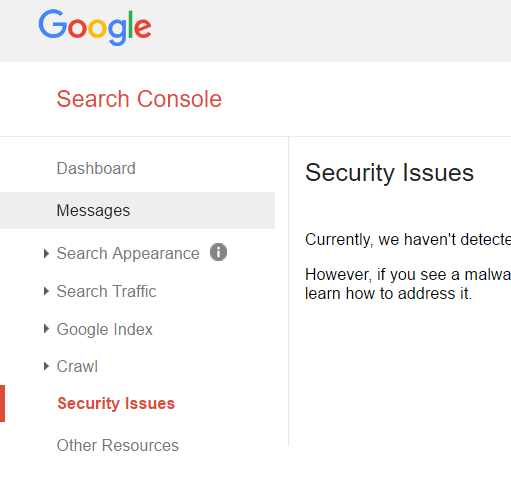Click the info icon beside Search Appearance

[218, 252]
